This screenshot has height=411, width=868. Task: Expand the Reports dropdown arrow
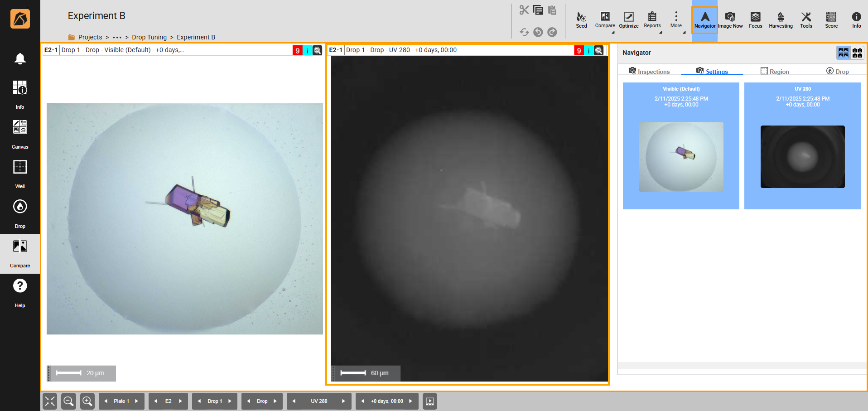661,33
